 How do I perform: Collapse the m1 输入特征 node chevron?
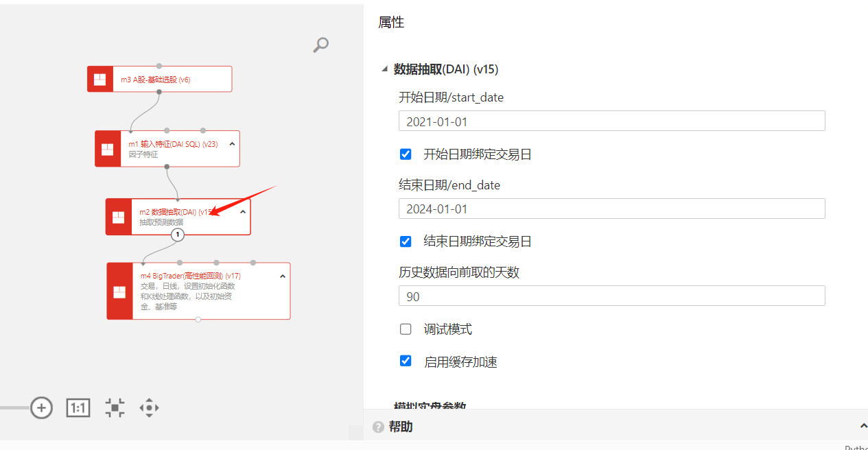(232, 144)
